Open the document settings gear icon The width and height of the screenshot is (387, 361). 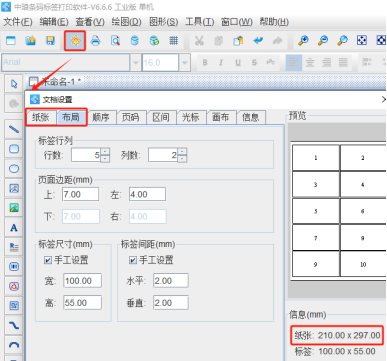(x=75, y=41)
